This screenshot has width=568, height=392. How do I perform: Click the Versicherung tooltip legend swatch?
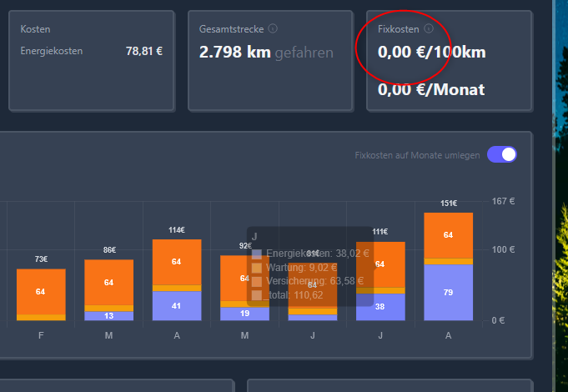coord(256,282)
